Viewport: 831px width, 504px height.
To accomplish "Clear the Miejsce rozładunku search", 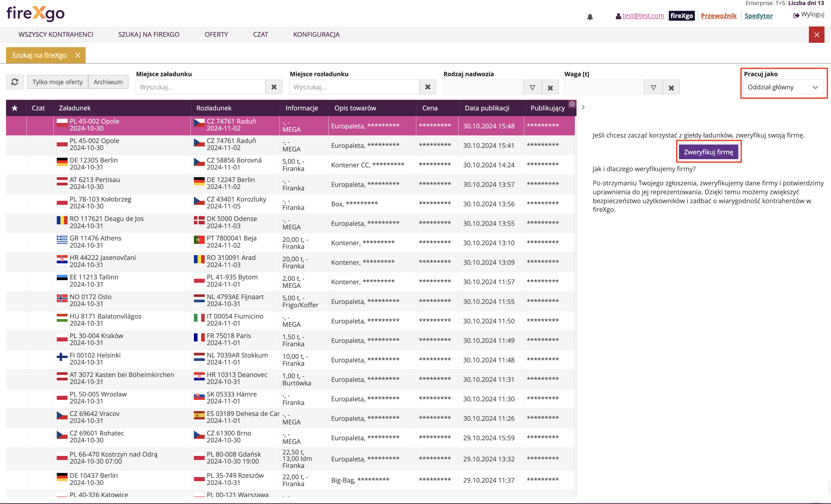I will tap(428, 87).
